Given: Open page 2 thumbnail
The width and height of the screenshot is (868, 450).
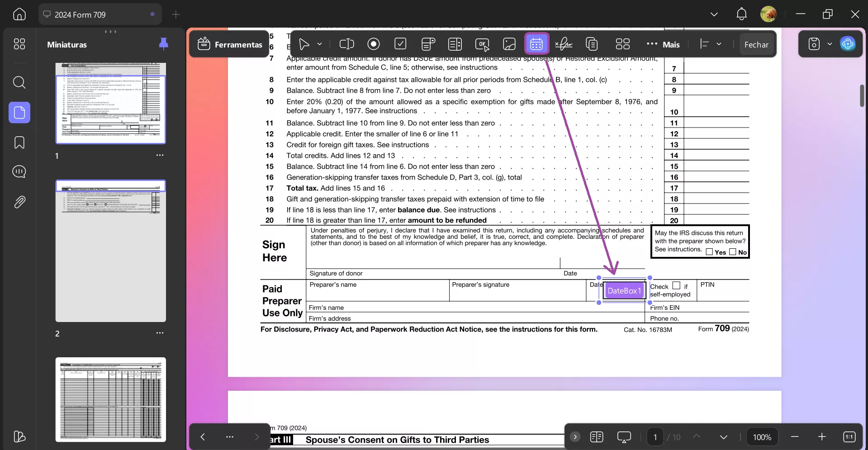Looking at the screenshot, I should (110, 251).
